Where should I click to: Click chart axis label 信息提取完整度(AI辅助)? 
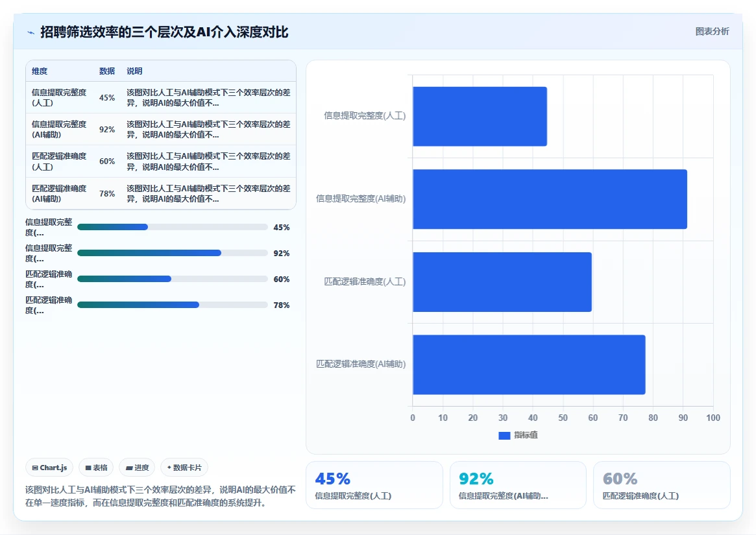[361, 198]
